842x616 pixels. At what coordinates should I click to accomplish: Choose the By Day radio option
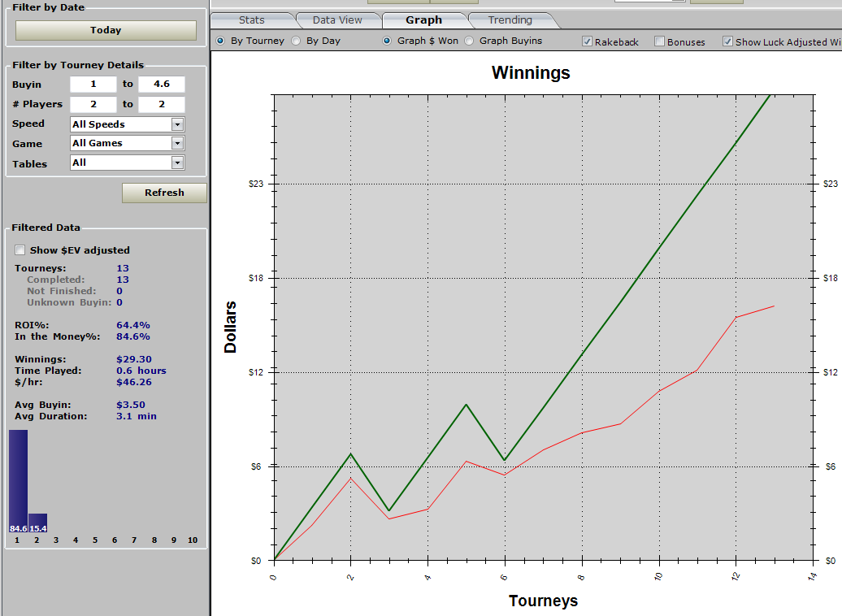(296, 41)
